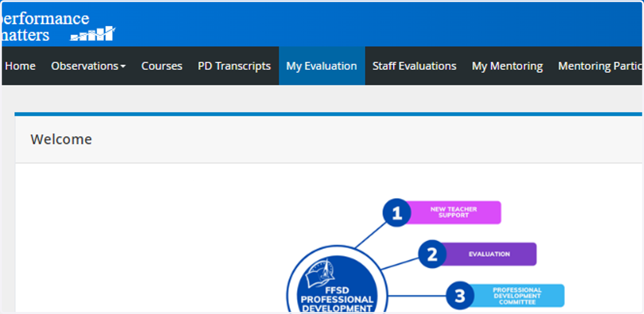Expand the Observations dropdown menu
This screenshot has height=314, width=644.
click(89, 66)
